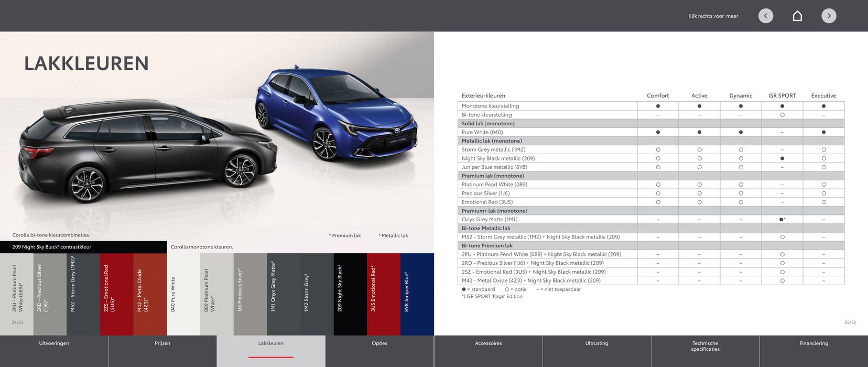Click the 8Y8 Juniper Blue swatch
Screen dimensions: 868x367
[417, 294]
